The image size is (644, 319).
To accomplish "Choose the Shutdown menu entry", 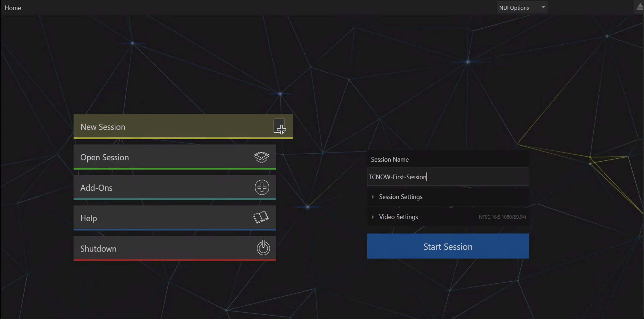I will click(x=175, y=248).
